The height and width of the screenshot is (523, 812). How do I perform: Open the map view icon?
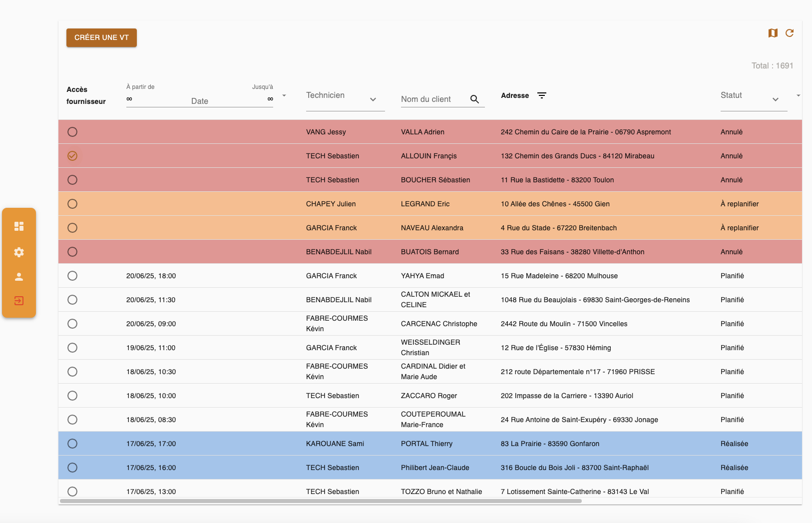pyautogui.click(x=773, y=33)
